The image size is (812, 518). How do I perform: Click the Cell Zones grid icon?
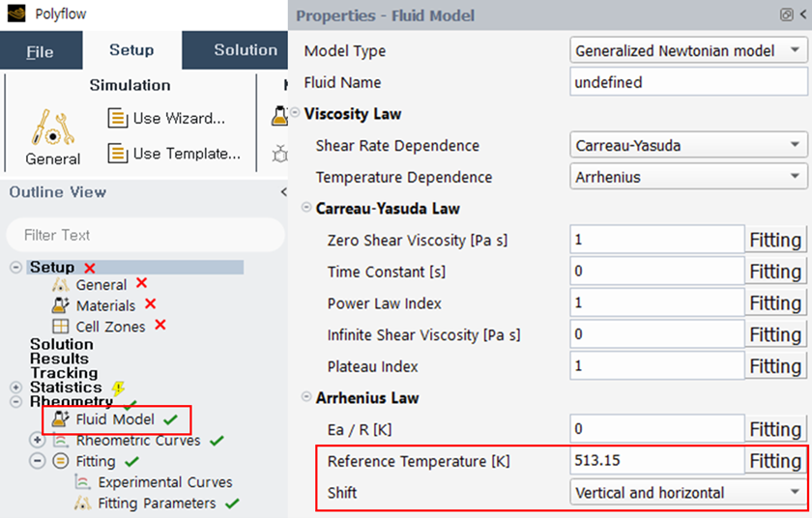(59, 327)
